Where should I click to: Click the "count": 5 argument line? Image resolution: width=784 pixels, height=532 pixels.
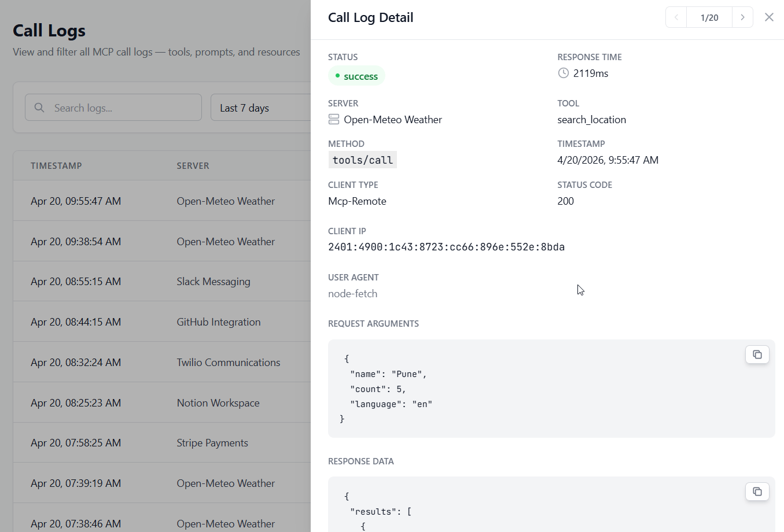(378, 389)
